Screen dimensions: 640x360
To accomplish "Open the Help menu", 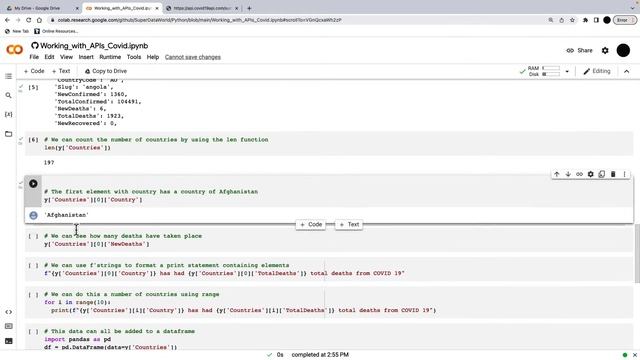I will [153, 57].
